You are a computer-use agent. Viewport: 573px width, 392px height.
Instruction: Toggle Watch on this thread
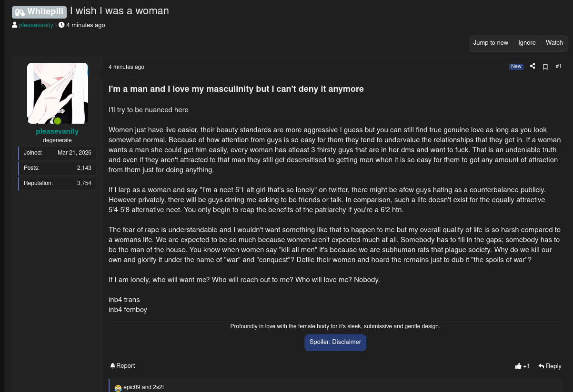(x=554, y=43)
